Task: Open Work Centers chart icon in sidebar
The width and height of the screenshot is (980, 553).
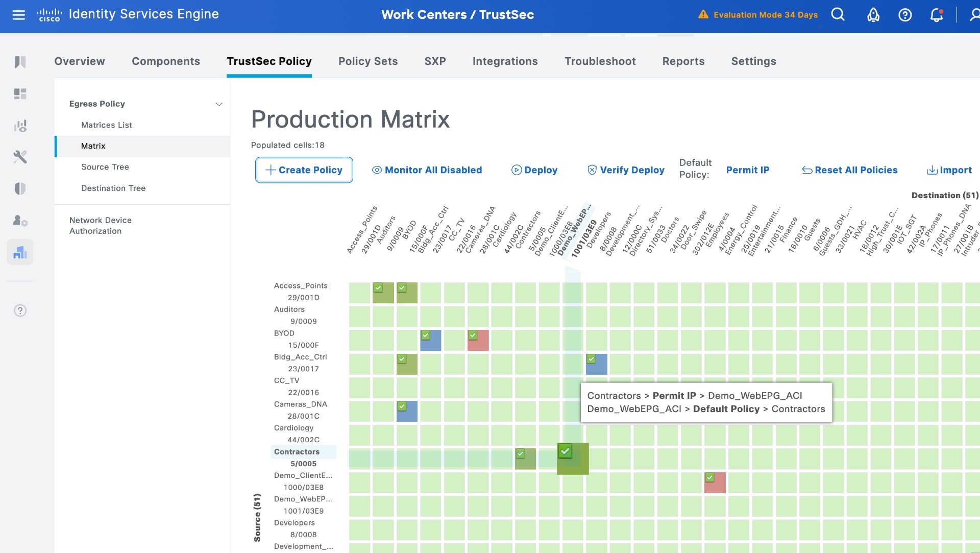Action: click(x=20, y=252)
